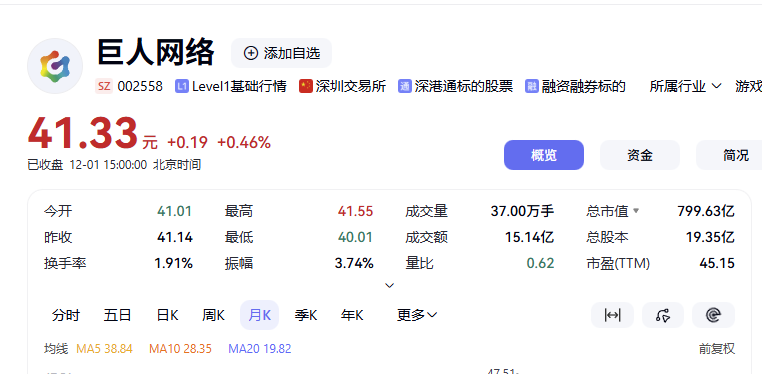Click the China flag icon by 深圳交易所
Image resolution: width=762 pixels, height=374 pixels.
pyautogui.click(x=306, y=86)
